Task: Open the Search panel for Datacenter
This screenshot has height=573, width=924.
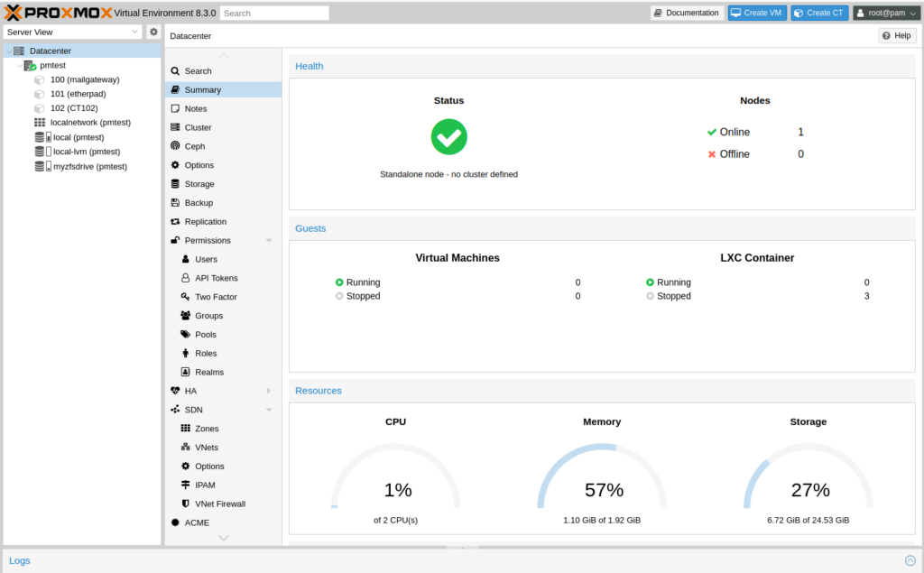Action: [x=196, y=70]
